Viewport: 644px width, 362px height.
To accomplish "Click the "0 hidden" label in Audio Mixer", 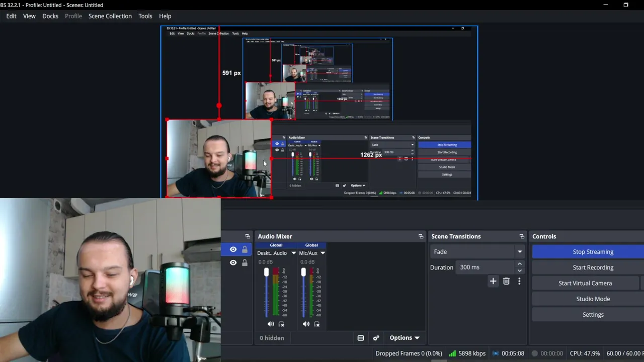I will (x=272, y=338).
